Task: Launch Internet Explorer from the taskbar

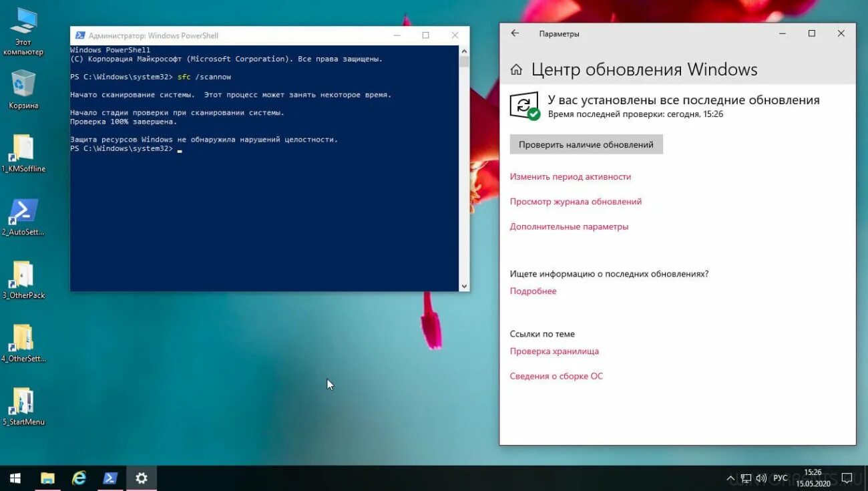Action: click(79, 478)
